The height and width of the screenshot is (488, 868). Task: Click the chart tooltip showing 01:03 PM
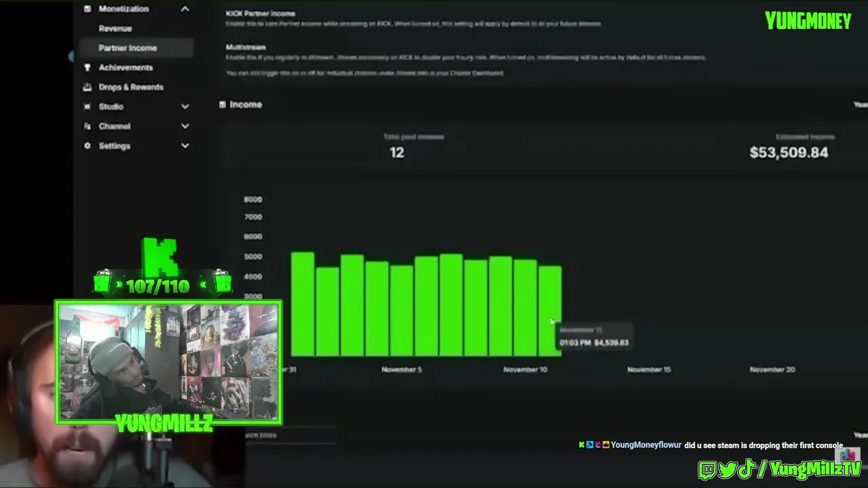coord(594,337)
